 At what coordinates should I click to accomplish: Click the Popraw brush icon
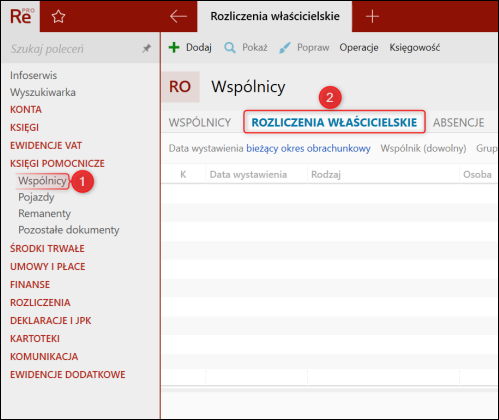(x=284, y=48)
